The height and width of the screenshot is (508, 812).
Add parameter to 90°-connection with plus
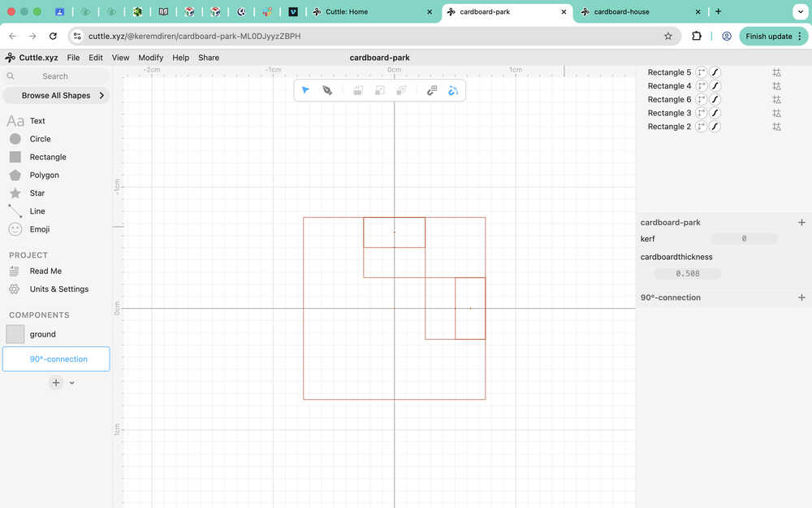coord(801,297)
